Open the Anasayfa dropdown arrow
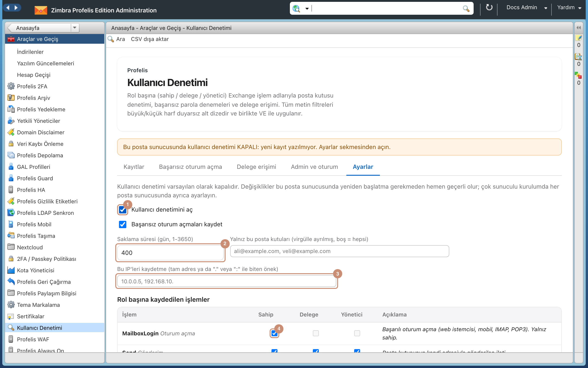This screenshot has width=588, height=368. 75,28
